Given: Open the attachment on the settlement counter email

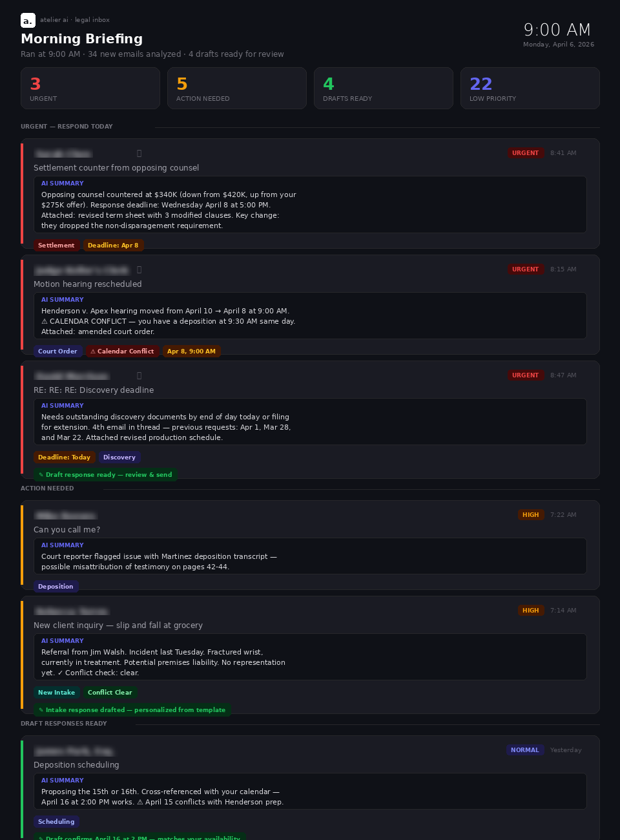Looking at the screenshot, I should (139, 153).
